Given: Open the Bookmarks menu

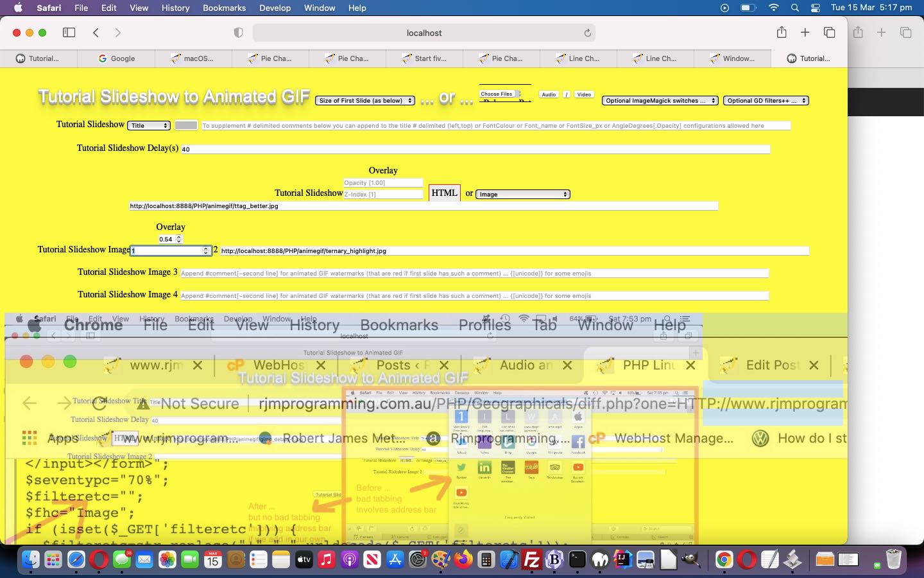Looking at the screenshot, I should point(224,8).
